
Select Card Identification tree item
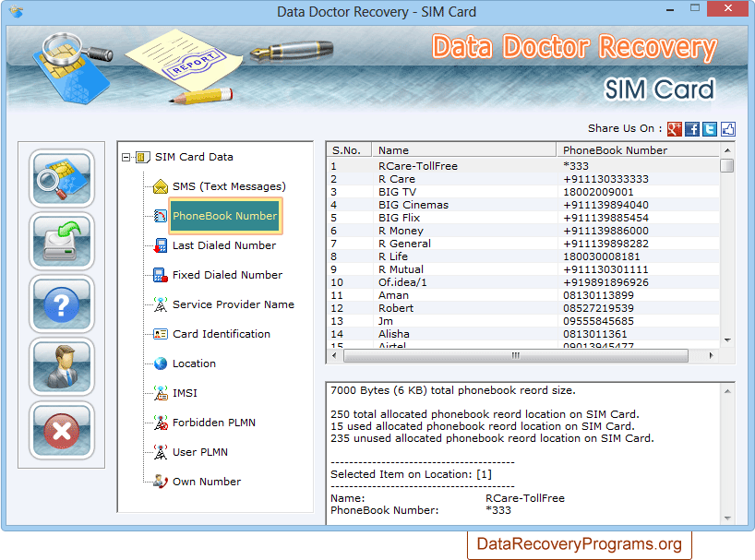(x=221, y=334)
